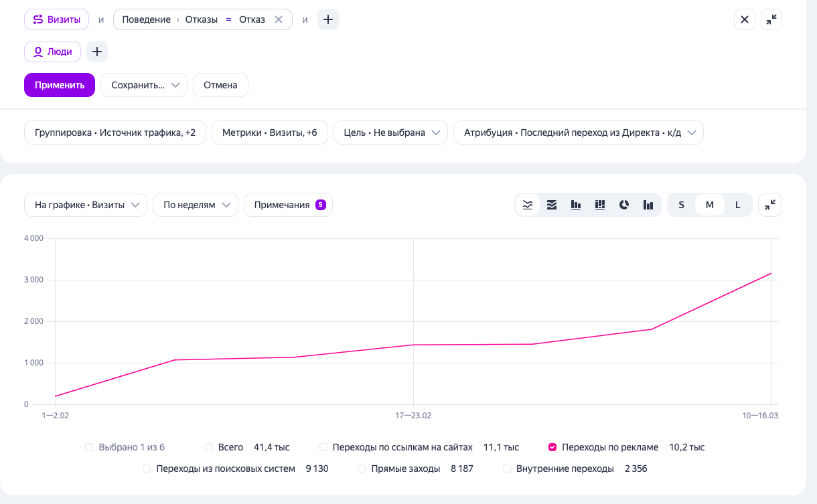Viewport: 817px width, 504px height.
Task: Add a condition after the Отказ filter
Action: click(x=327, y=19)
